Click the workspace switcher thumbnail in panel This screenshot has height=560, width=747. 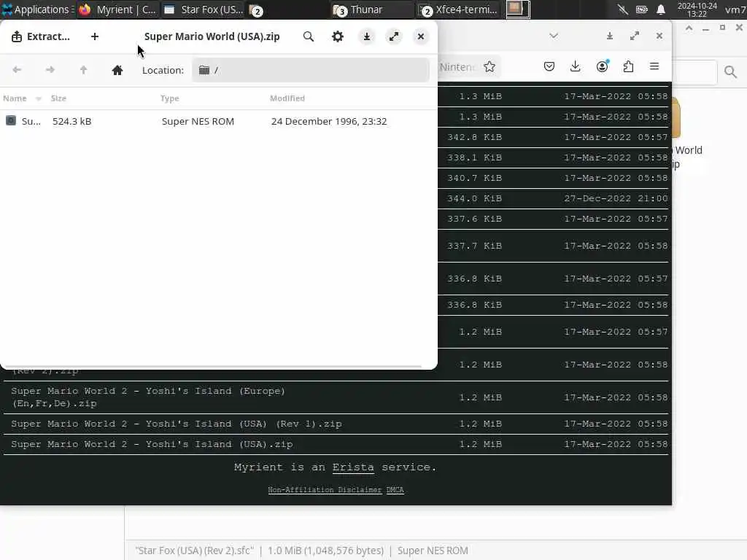point(518,9)
